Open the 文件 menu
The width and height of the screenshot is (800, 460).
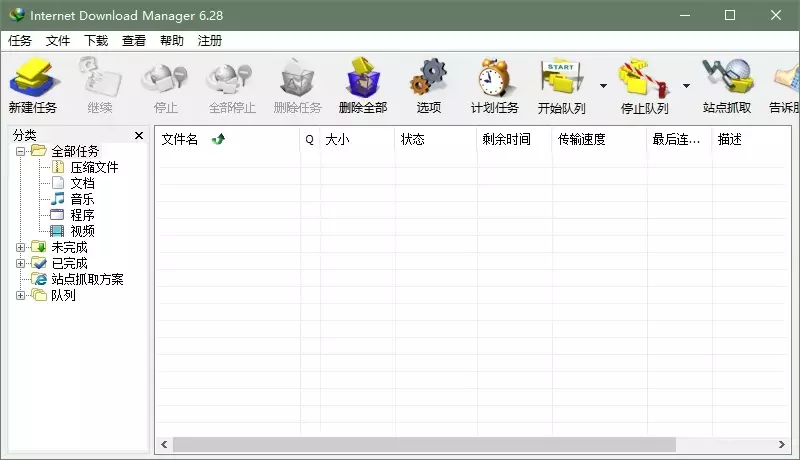pyautogui.click(x=58, y=41)
